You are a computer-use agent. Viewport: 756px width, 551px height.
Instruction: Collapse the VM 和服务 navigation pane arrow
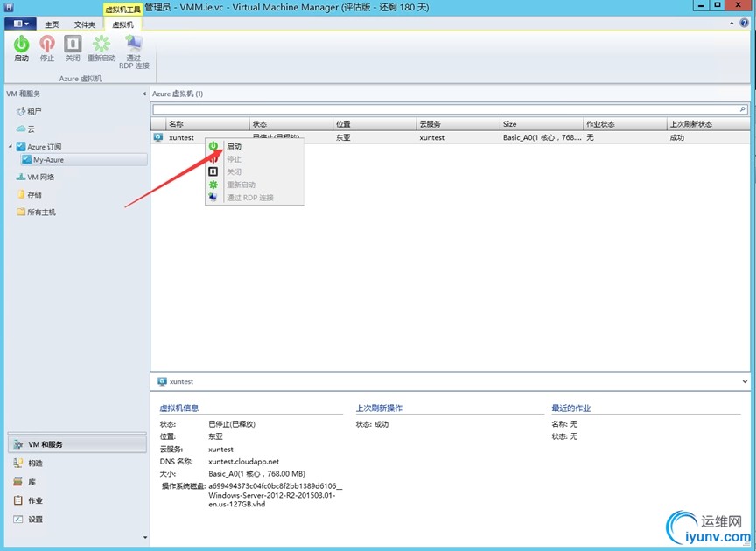tap(144, 94)
